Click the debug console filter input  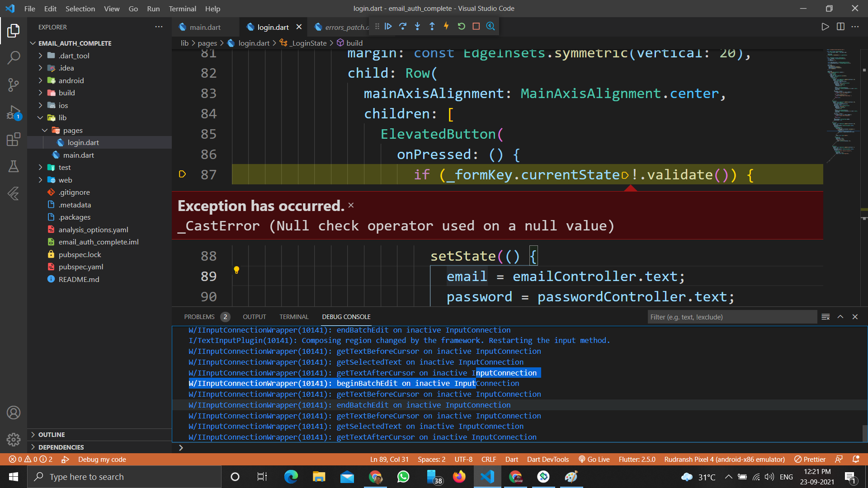pyautogui.click(x=732, y=317)
